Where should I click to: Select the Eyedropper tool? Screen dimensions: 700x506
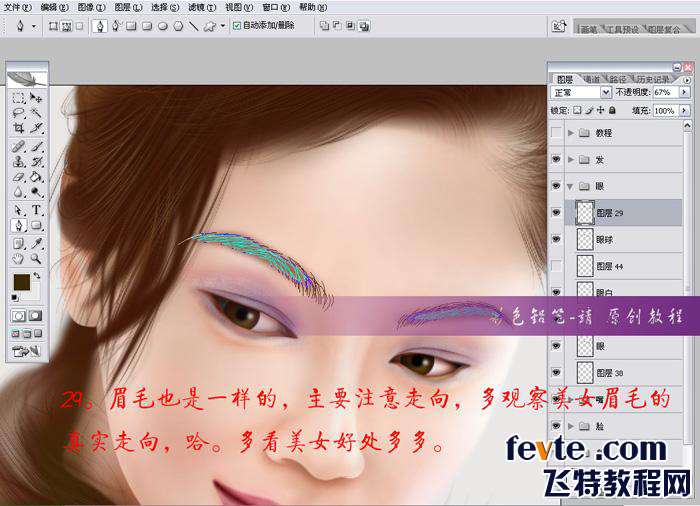click(x=36, y=243)
